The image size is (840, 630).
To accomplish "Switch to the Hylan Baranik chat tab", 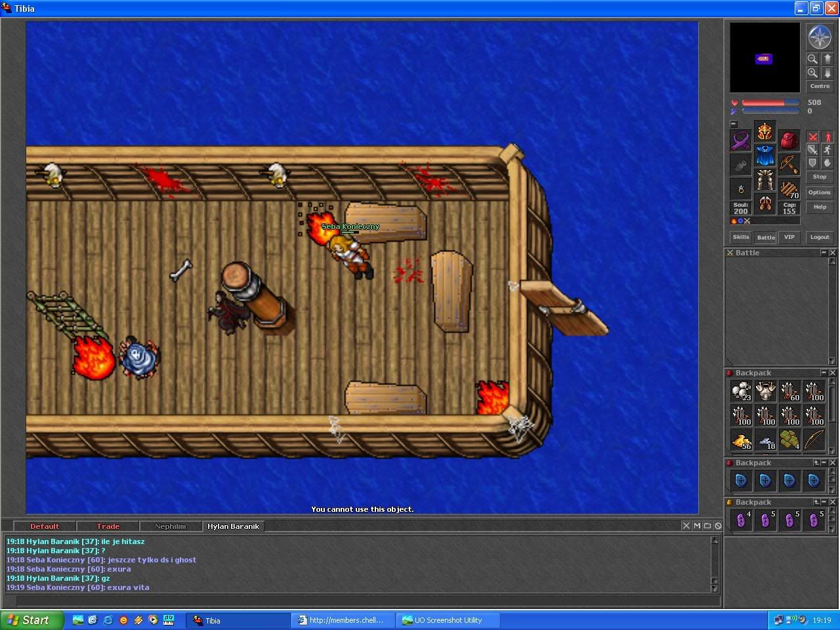I will 234,526.
